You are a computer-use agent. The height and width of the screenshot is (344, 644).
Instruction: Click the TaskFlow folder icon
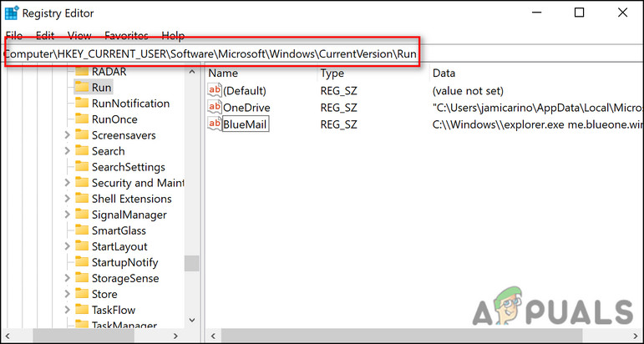(82, 310)
